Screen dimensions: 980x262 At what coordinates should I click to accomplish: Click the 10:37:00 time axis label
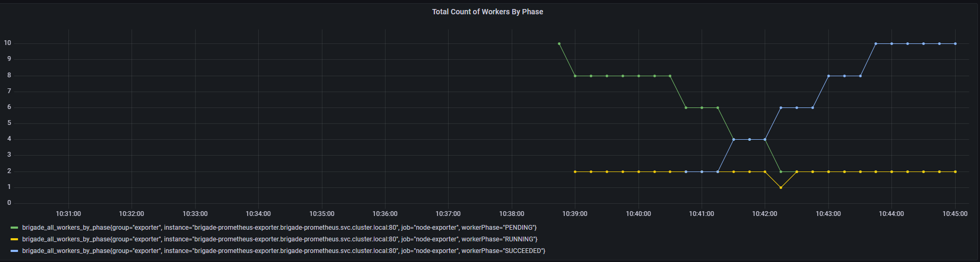pyautogui.click(x=448, y=214)
